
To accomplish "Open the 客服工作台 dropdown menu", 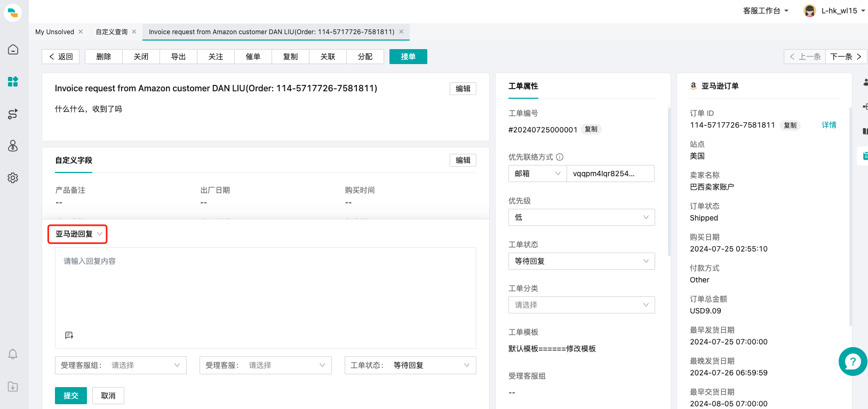I will coord(766,11).
